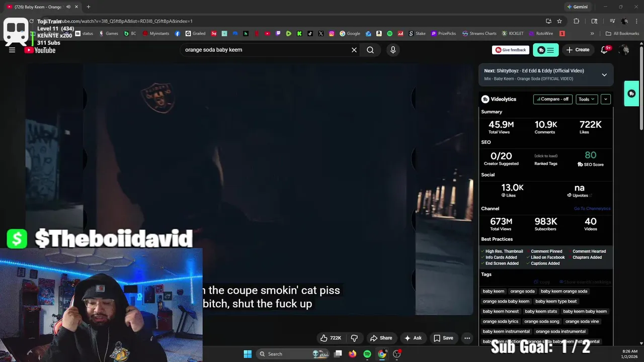Screen dimensions: 644x362
Task: Click the 'baby keem' tag
Action: coord(494,291)
